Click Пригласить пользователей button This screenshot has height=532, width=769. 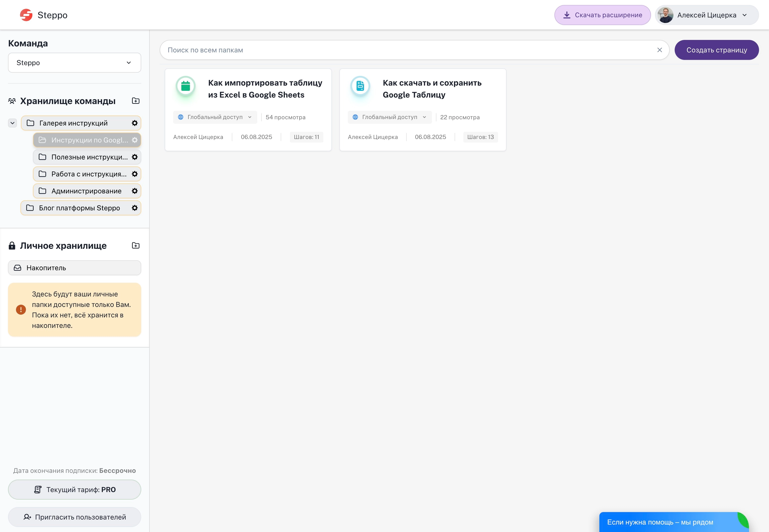pyautogui.click(x=74, y=517)
